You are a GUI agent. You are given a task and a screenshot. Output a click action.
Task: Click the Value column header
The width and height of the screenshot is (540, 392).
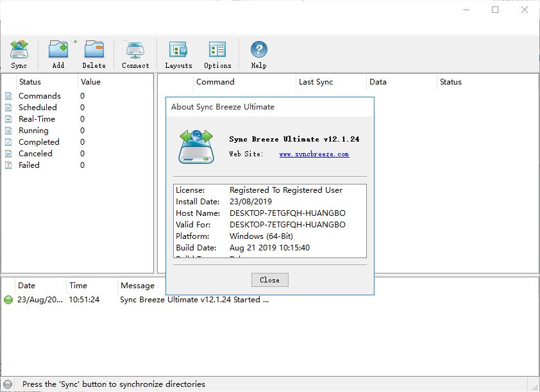90,82
